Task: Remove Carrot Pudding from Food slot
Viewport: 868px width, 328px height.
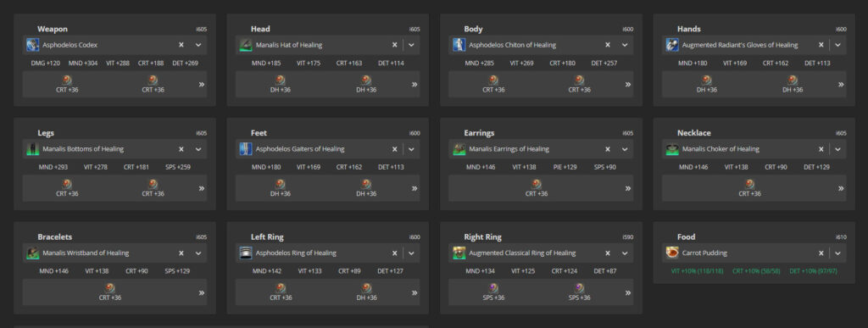Action: pos(821,253)
